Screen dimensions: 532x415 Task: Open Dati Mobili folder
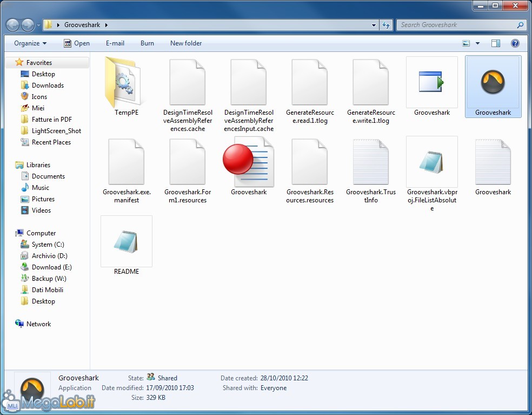click(48, 290)
